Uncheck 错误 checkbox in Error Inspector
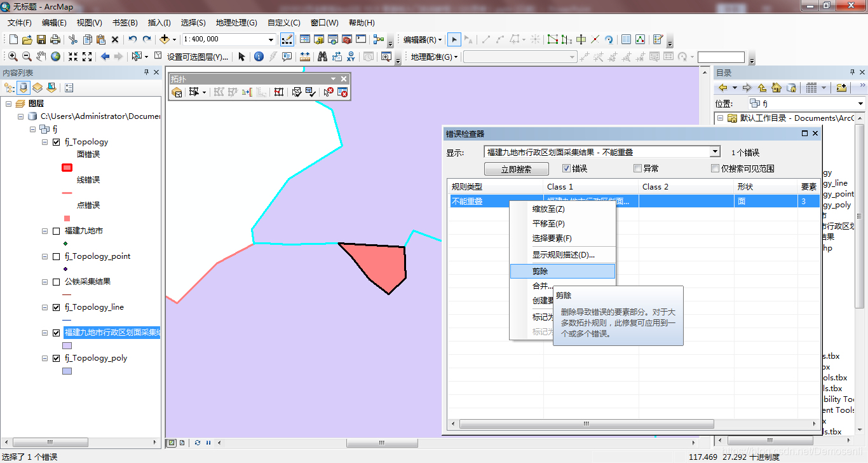 pyautogui.click(x=566, y=169)
